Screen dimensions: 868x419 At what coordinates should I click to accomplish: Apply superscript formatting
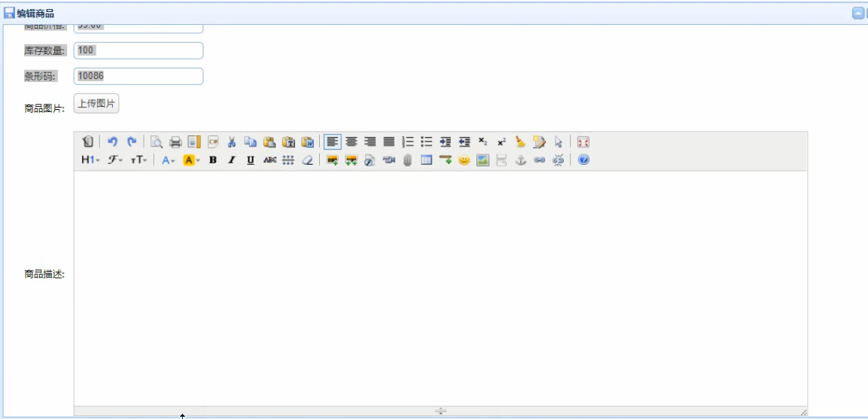501,142
